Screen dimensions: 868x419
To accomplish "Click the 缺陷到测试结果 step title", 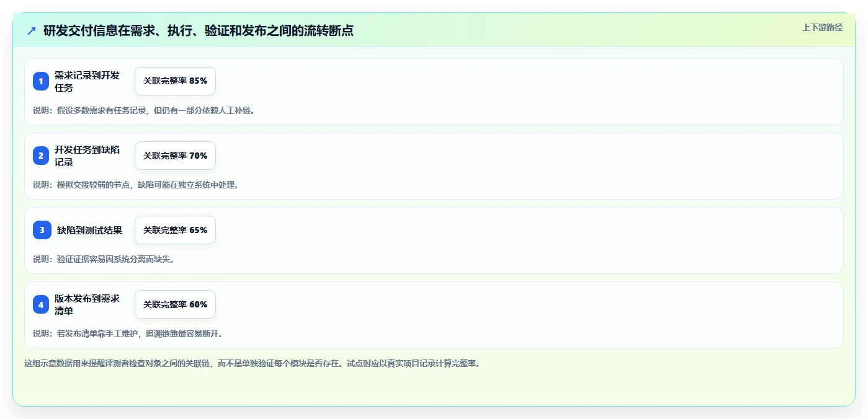I will tap(90, 230).
